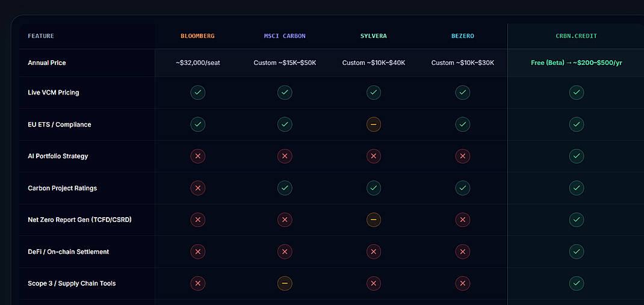This screenshot has height=305, width=644.
Task: Click CRBN.CREDIT's EU ETS / Compliance checkmark
Action: pyautogui.click(x=576, y=124)
